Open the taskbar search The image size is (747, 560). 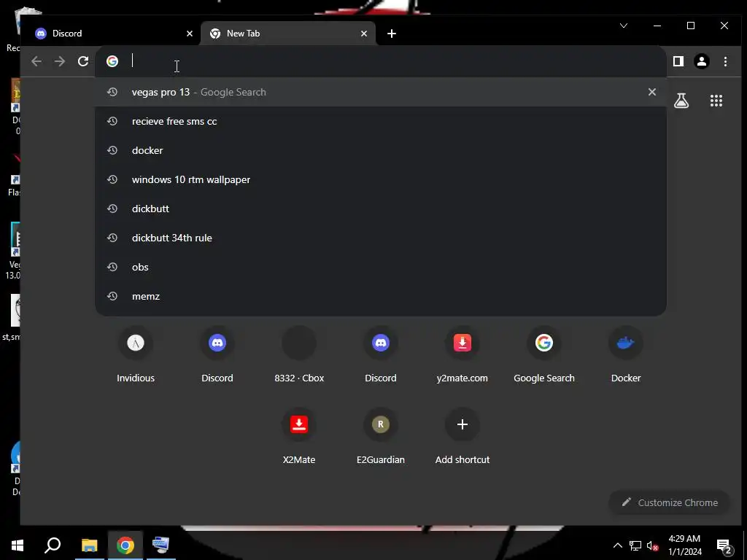coord(53,545)
